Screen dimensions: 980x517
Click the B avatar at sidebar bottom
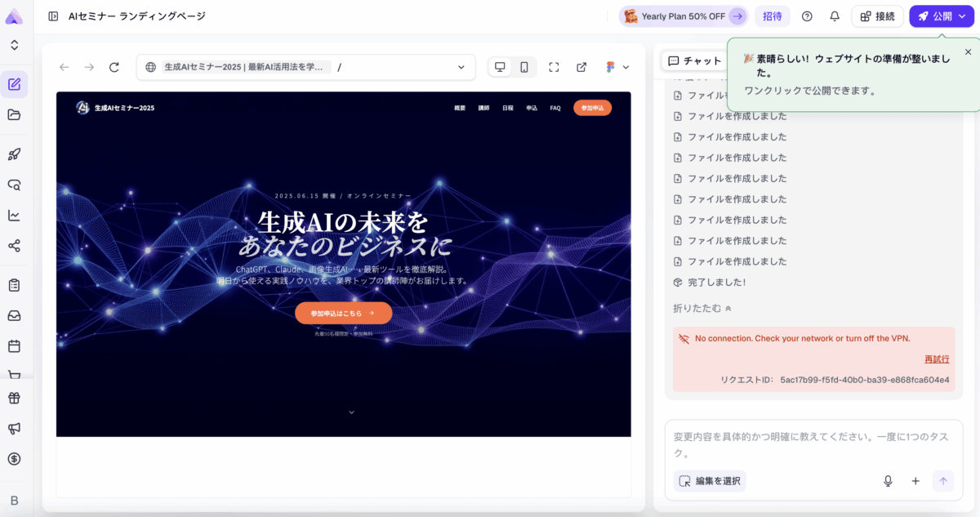coord(14,500)
